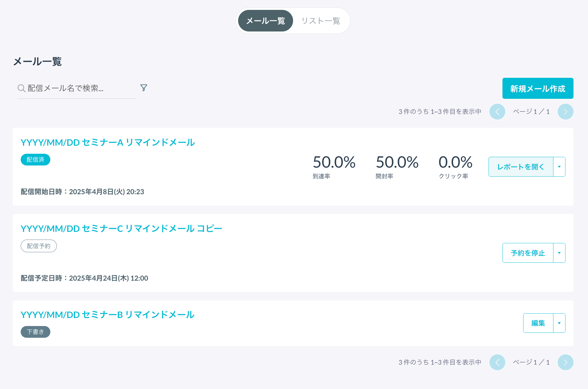Viewport: 588px width, 389px height.
Task: Go to next page using top arrow
Action: [565, 112]
